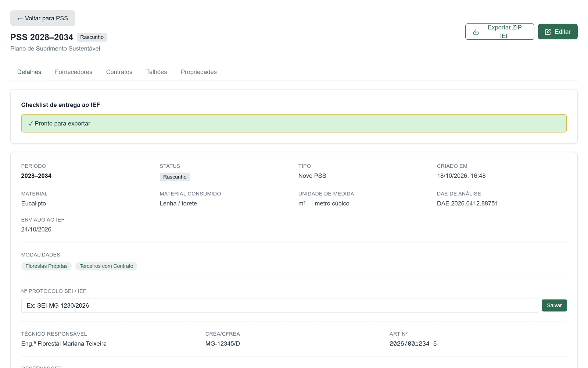Go back via Voltar para PSS
The image size is (588, 368).
pos(43,18)
